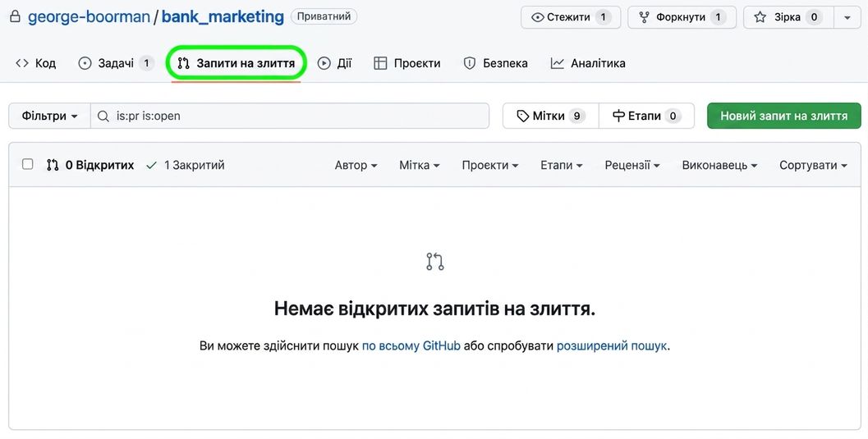Screen dimensions: 868x439
Task: Expand the Фільтри dropdown
Action: click(x=49, y=116)
